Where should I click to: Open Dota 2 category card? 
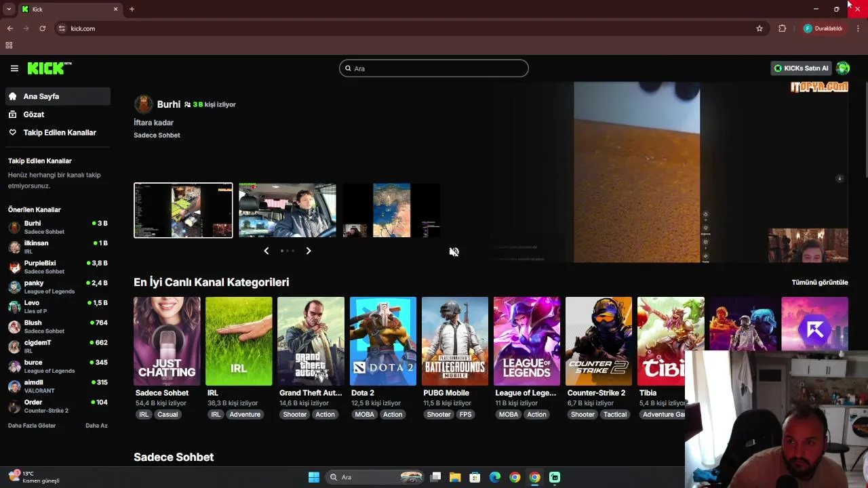point(383,341)
